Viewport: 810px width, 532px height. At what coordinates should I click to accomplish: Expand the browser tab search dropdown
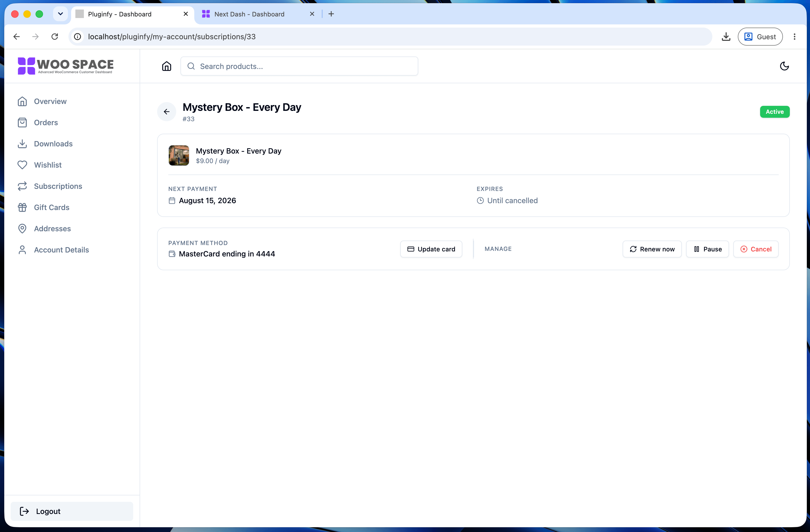[60, 14]
